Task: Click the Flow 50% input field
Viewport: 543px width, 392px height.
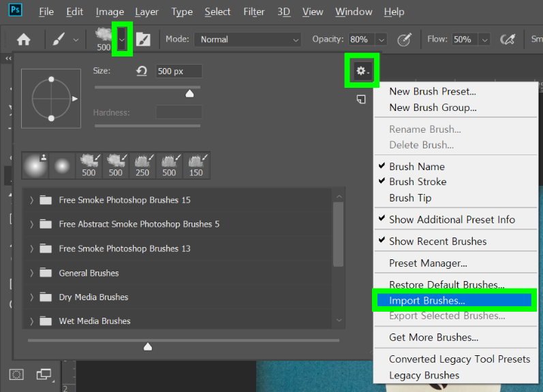Action: pos(465,39)
